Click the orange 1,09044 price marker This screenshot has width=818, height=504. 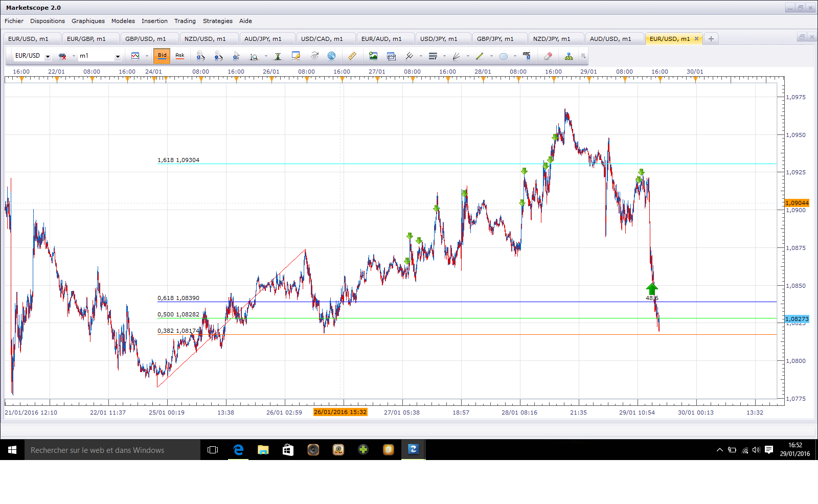(x=797, y=203)
